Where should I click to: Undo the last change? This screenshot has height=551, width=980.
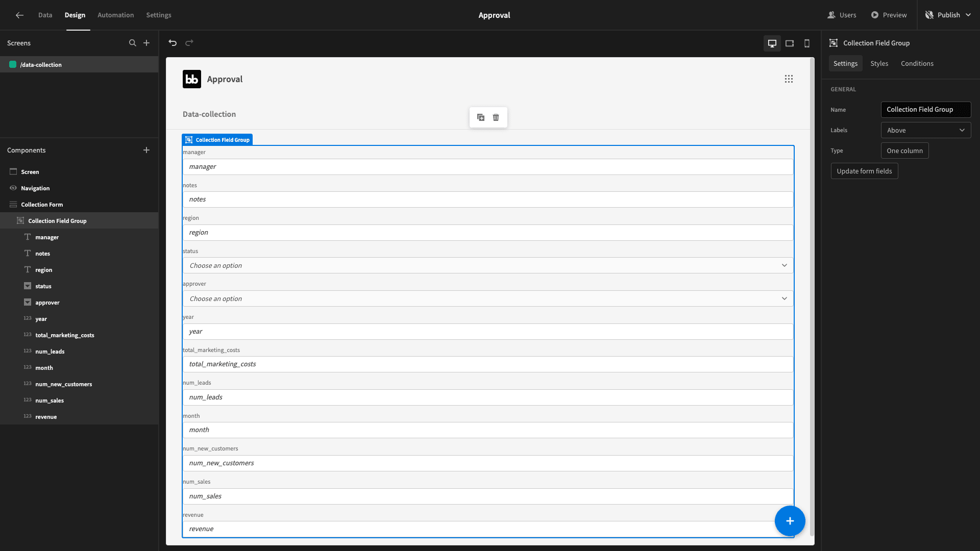coord(173,43)
